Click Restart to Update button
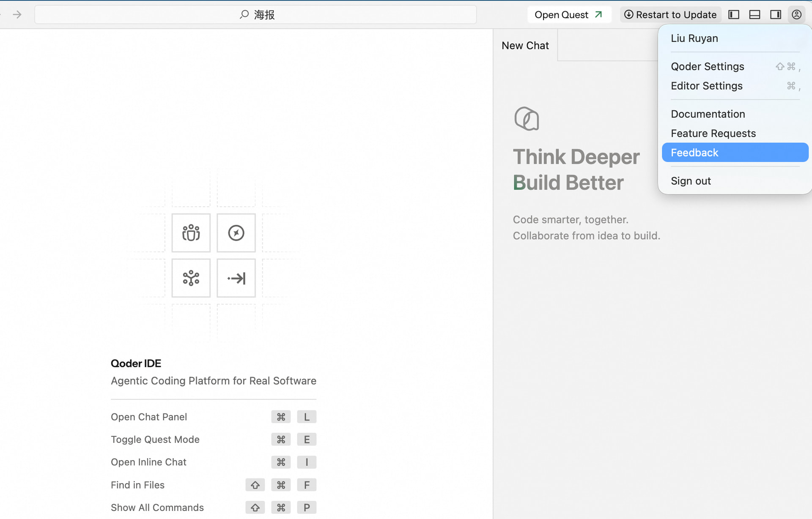 [x=670, y=15]
